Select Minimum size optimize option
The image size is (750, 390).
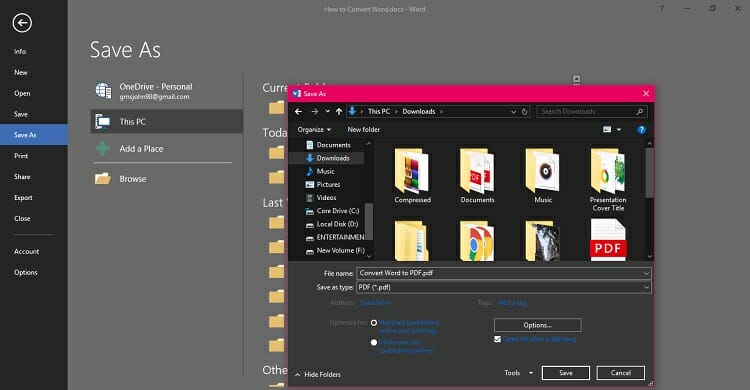coord(374,343)
